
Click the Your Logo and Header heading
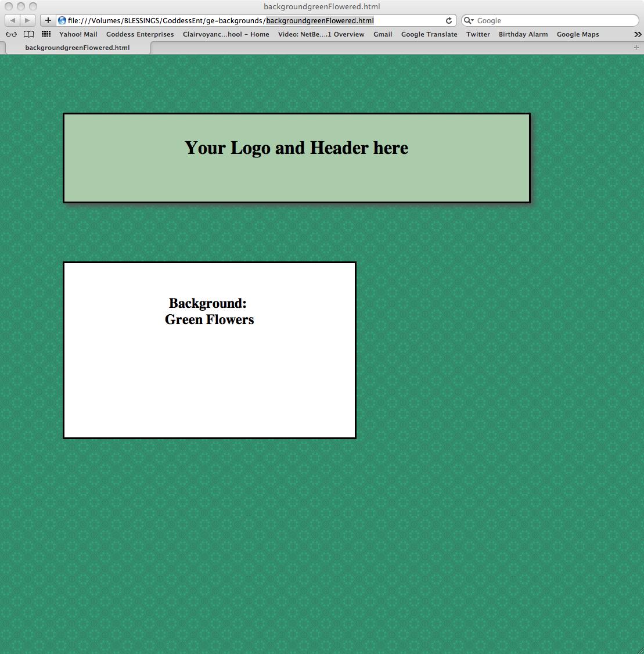(296, 148)
